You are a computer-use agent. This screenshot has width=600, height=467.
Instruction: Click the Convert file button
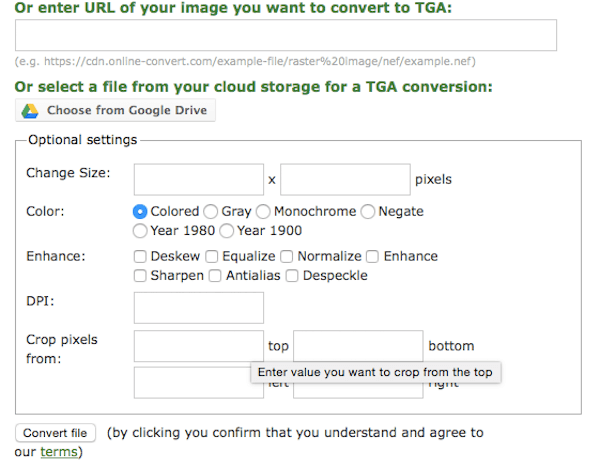(x=56, y=433)
